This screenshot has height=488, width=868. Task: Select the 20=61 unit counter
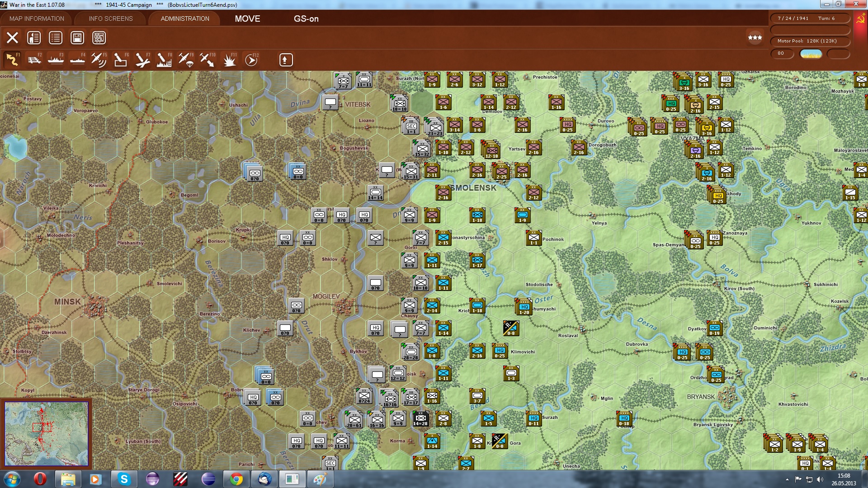pyautogui.click(x=354, y=420)
